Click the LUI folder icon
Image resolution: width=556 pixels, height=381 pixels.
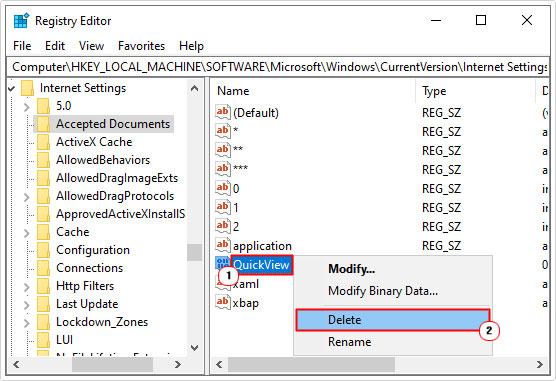(44, 340)
